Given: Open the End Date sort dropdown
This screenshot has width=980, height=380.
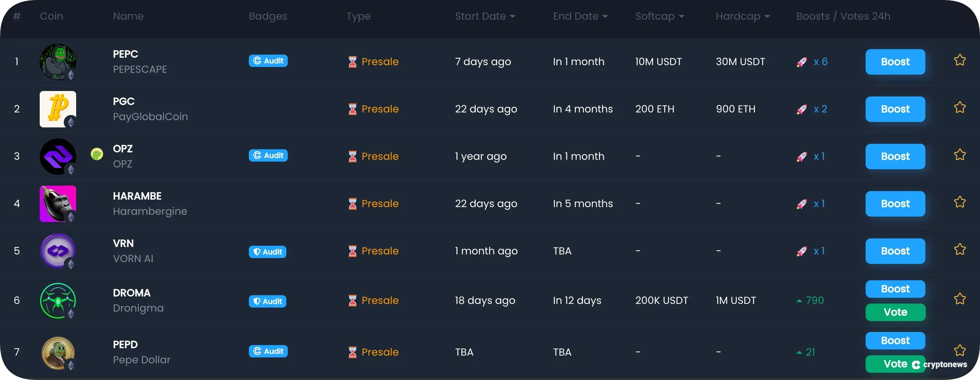Looking at the screenshot, I should [x=604, y=16].
